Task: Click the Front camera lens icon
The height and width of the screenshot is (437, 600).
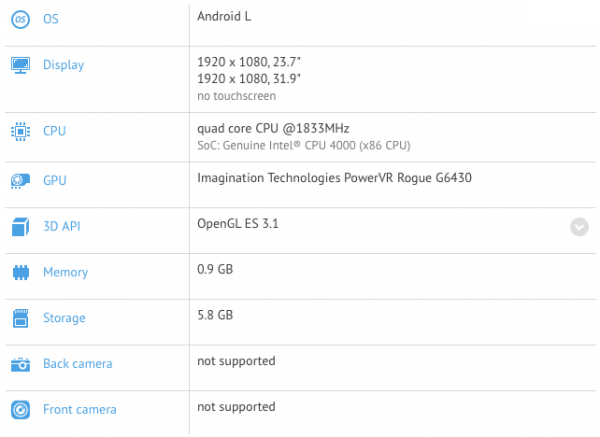Action: pos(20,410)
